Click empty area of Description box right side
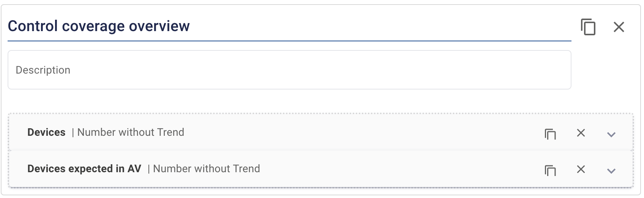The width and height of the screenshot is (644, 198). 456,70
